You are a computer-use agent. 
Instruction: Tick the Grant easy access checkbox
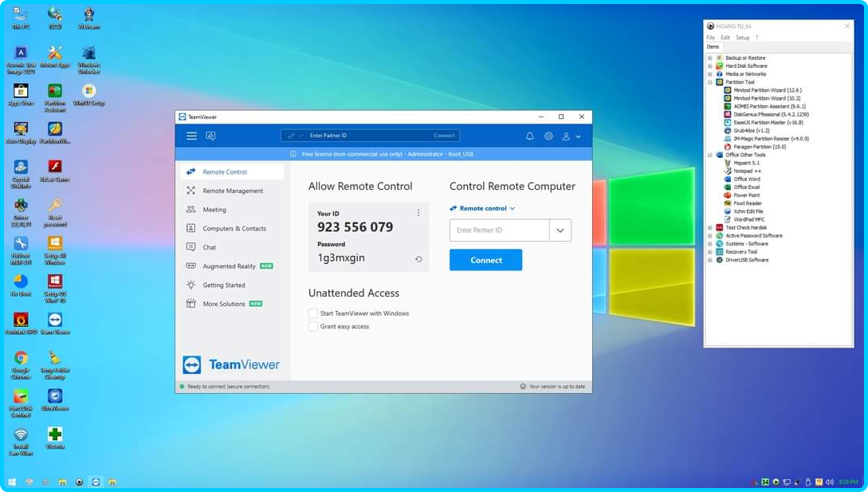pos(312,326)
